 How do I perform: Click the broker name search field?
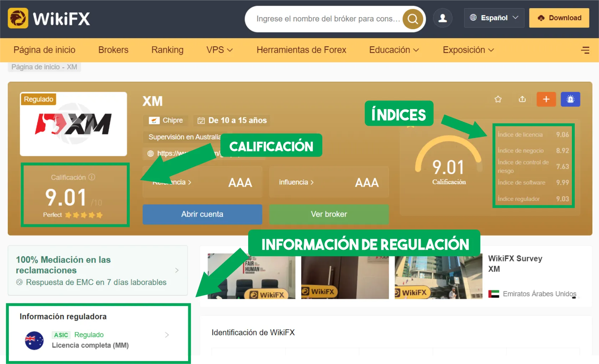tap(328, 19)
